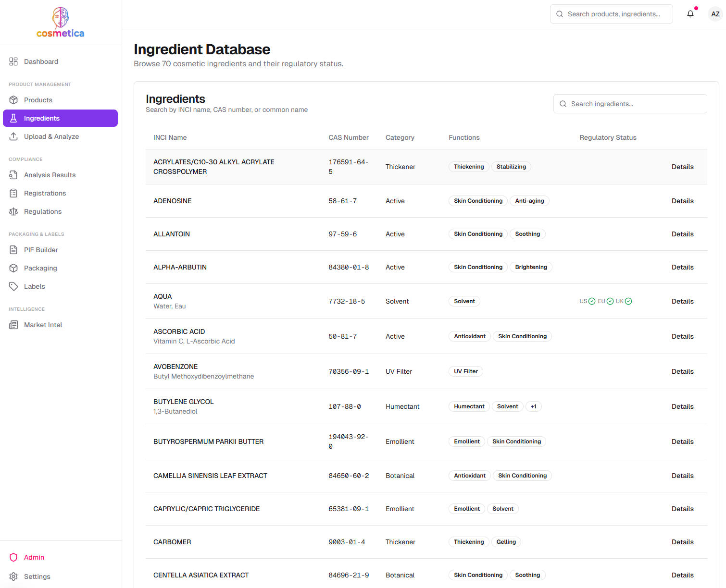Screen dimensions: 726x588
Task: View Details for AVOBENZONE
Action: pos(682,371)
